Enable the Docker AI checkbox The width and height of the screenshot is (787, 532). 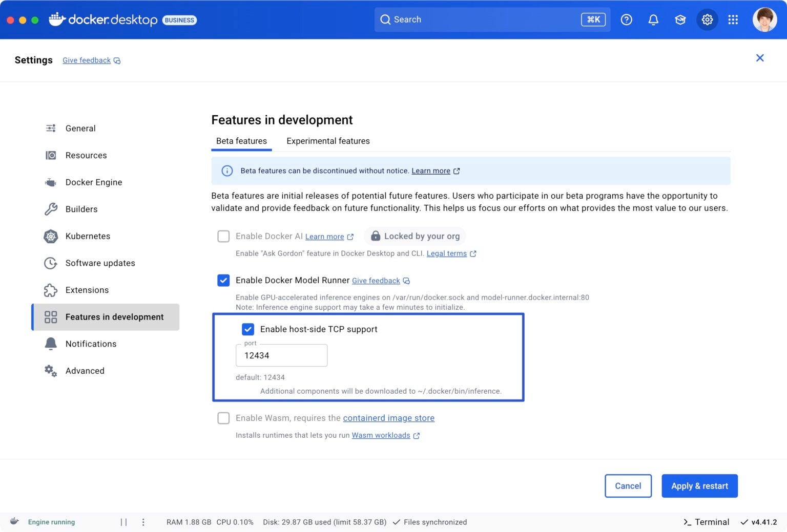[x=223, y=236]
